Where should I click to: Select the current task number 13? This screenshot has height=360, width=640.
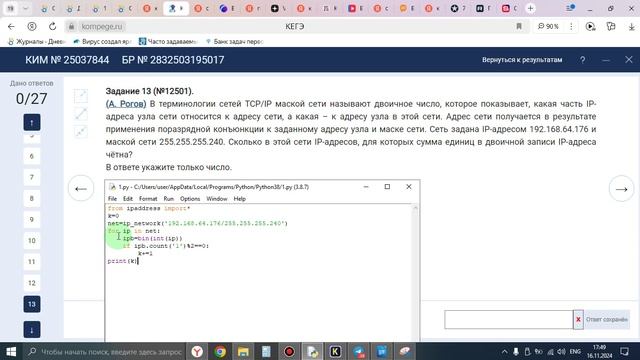coord(32,304)
